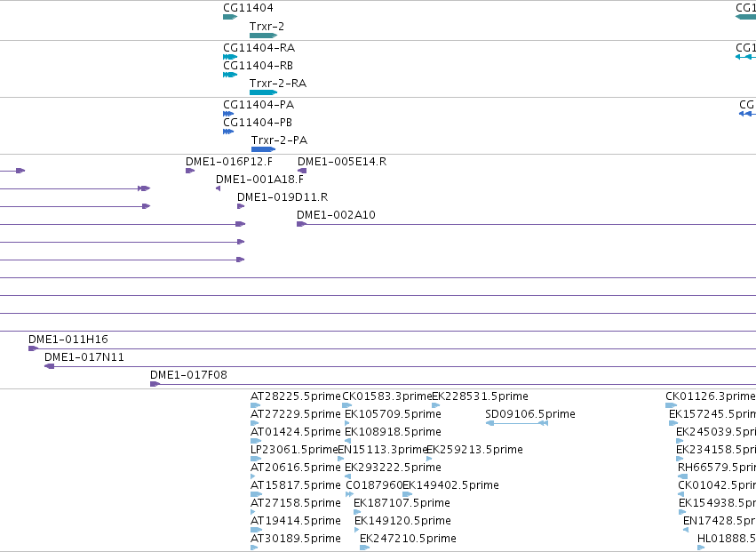Select the EK247210.5prime EST glyph

point(365,548)
